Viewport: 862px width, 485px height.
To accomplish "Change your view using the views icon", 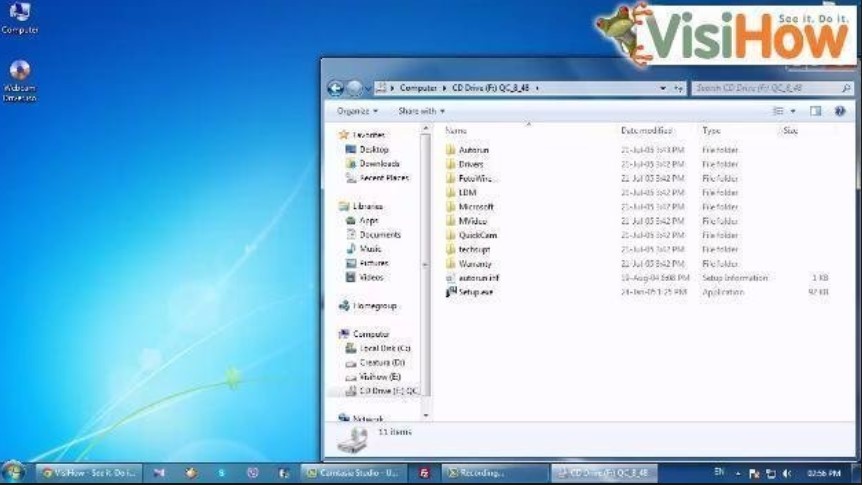I will click(x=778, y=111).
